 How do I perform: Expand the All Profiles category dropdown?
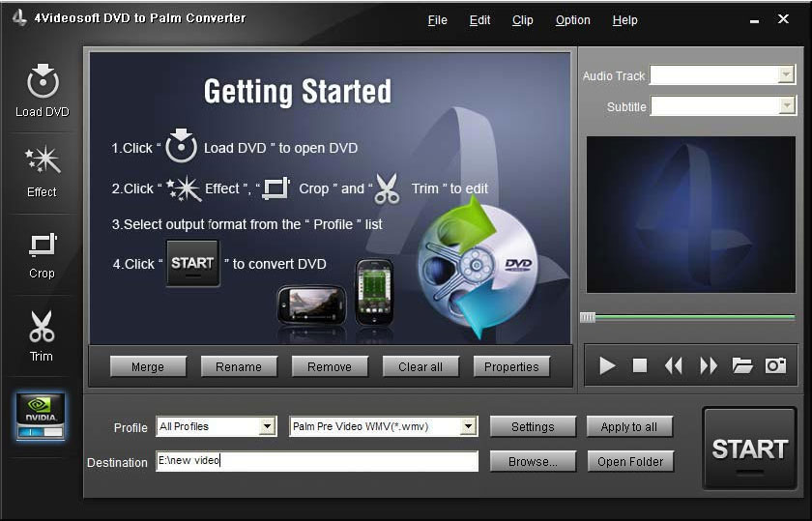(267, 426)
